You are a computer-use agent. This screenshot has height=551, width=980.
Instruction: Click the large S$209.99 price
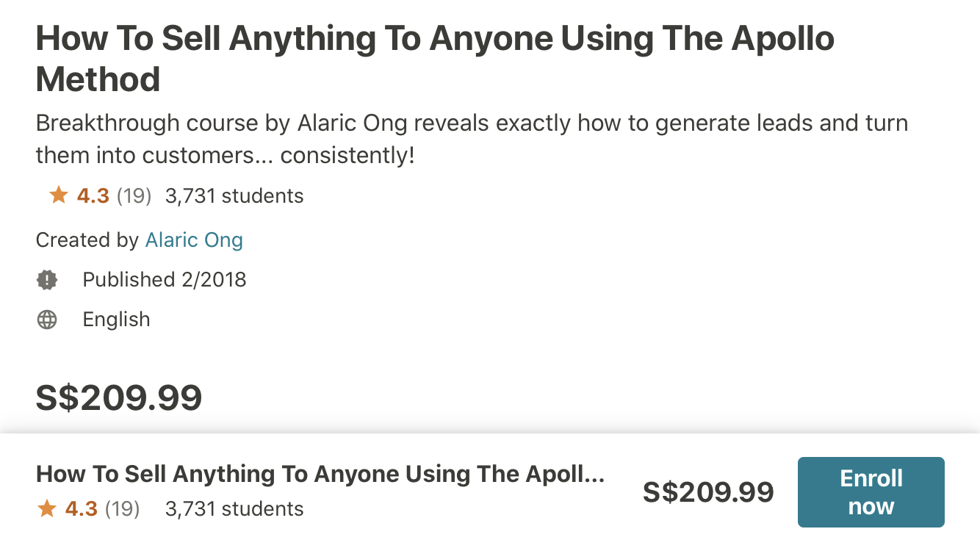[119, 397]
